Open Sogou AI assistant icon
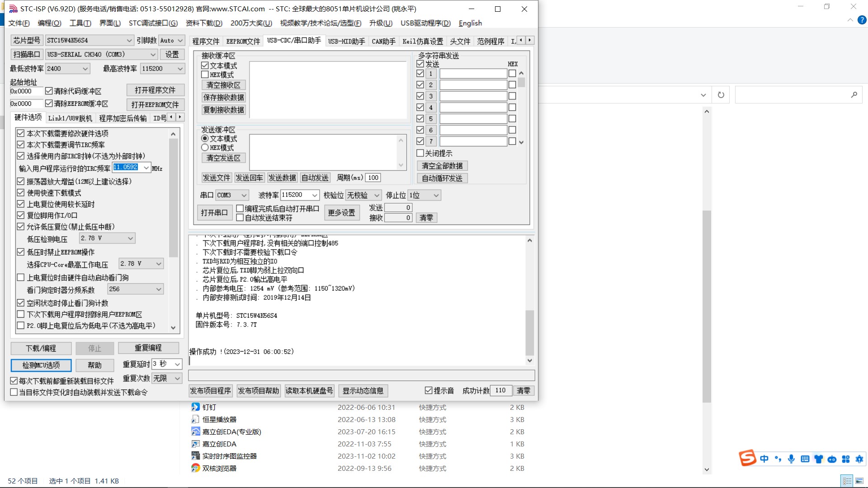The height and width of the screenshot is (488, 868). pyautogui.click(x=859, y=459)
